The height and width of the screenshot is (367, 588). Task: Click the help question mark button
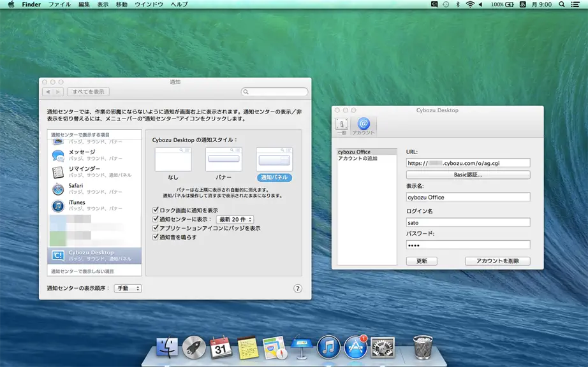coord(298,289)
